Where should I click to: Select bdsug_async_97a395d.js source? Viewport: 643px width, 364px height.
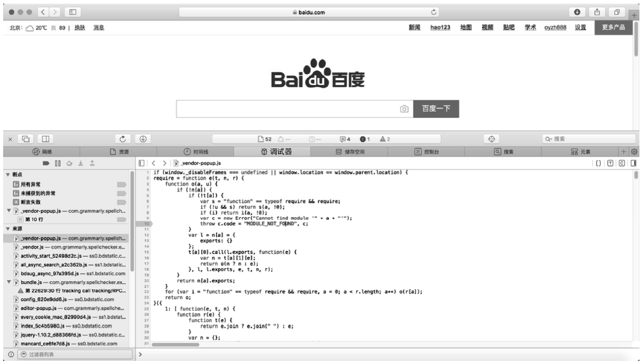pos(66,274)
